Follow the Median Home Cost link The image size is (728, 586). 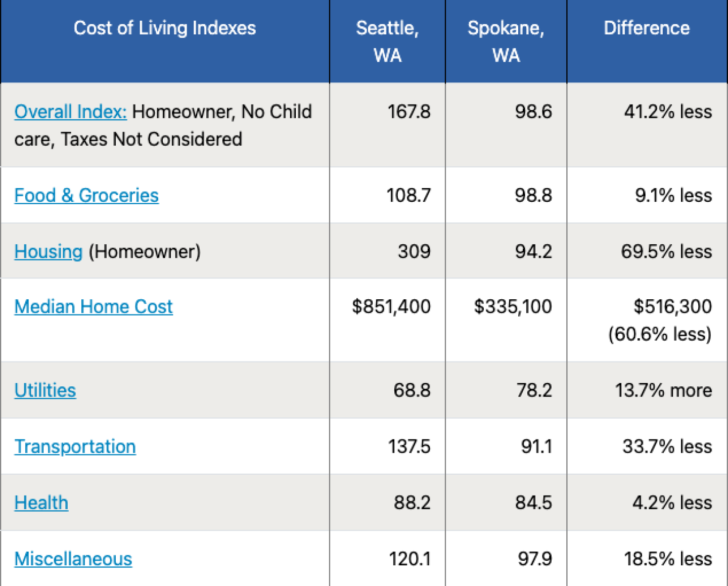click(94, 307)
